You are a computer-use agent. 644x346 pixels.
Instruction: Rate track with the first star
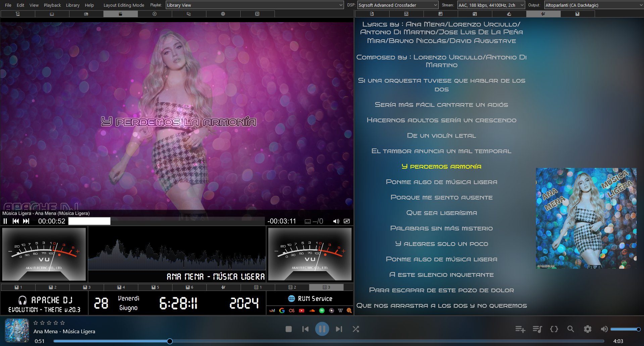[x=36, y=323]
